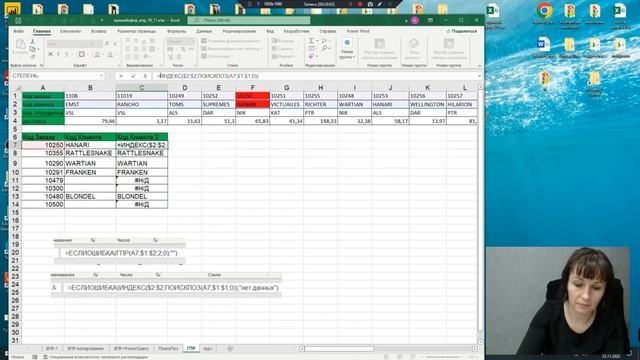
Task: Select cell B9 containing WARTIAN
Action: tap(90, 163)
